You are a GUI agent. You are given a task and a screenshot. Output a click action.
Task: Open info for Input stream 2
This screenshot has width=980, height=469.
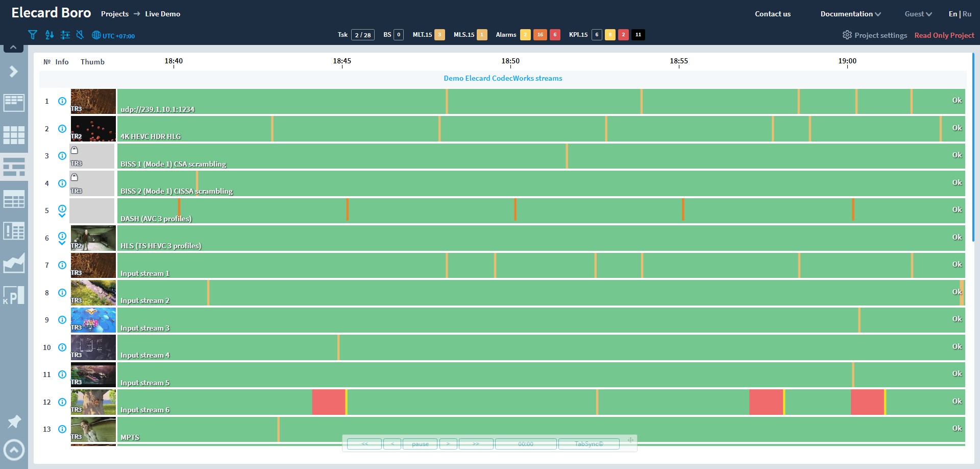pos(62,293)
